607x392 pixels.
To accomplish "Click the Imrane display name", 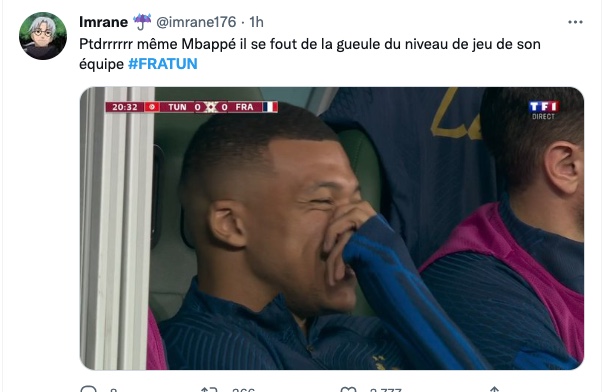I will click(103, 22).
